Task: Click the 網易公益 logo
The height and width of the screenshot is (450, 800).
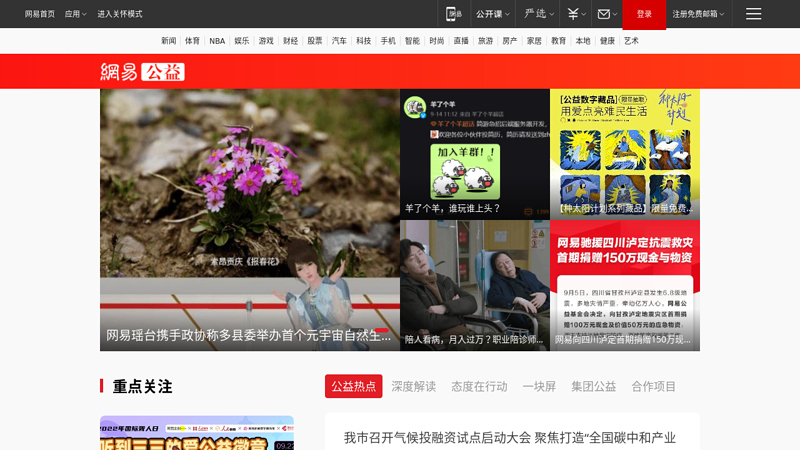Action: coord(142,72)
